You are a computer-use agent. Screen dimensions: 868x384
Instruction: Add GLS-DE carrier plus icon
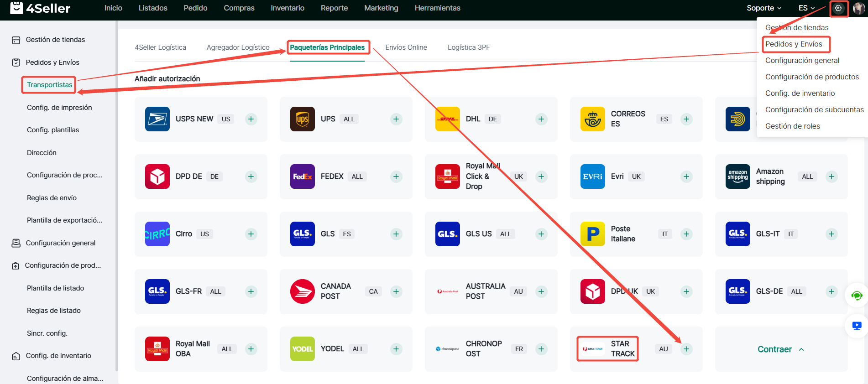(831, 291)
